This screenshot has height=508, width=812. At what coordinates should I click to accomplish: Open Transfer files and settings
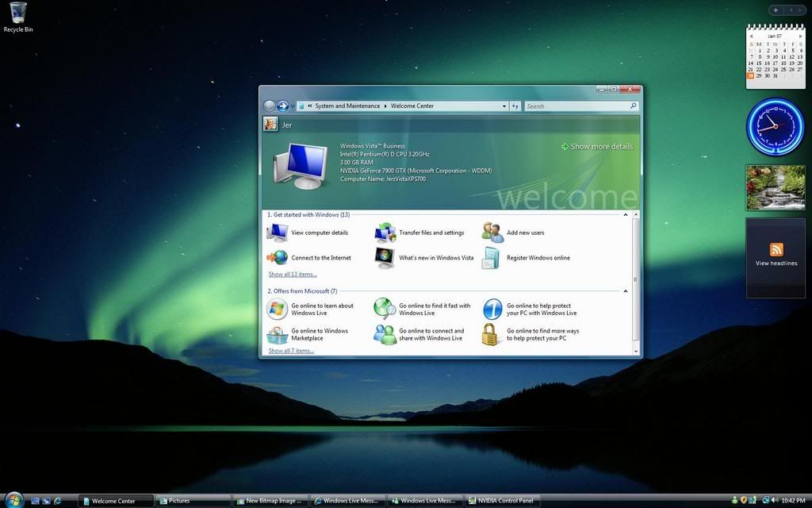419,233
